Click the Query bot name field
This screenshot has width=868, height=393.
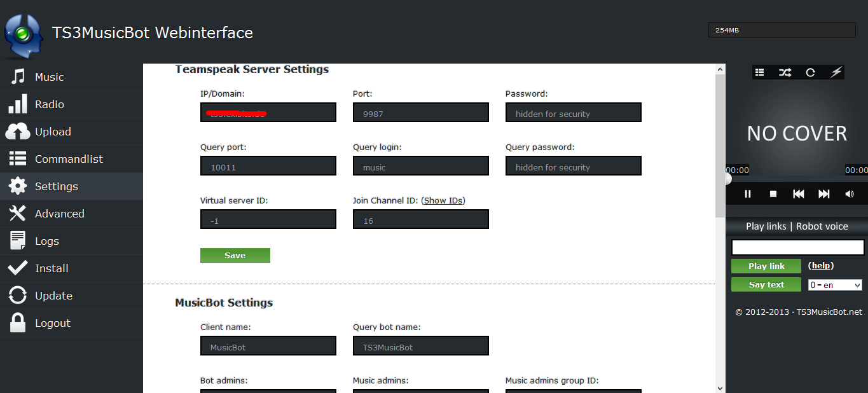point(421,345)
